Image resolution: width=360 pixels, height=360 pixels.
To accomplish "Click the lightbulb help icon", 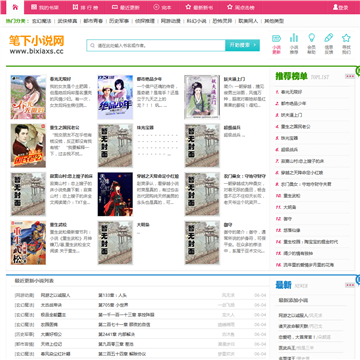I will click(311, 43).
